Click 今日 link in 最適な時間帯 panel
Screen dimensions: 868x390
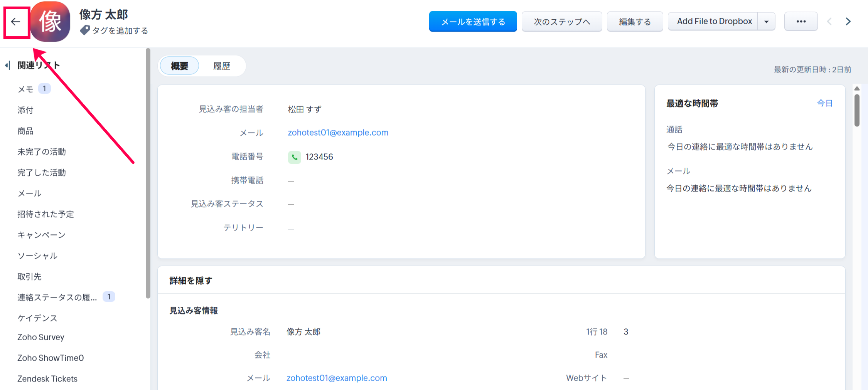(x=824, y=103)
